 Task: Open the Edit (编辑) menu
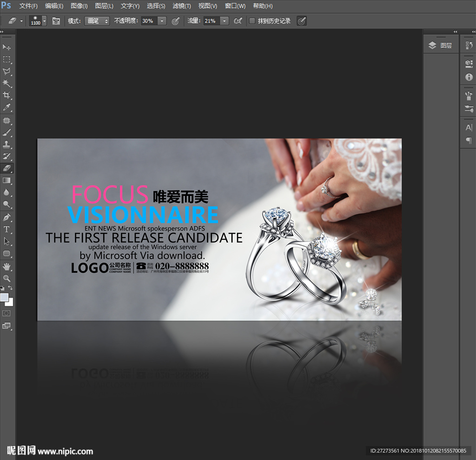pos(54,6)
